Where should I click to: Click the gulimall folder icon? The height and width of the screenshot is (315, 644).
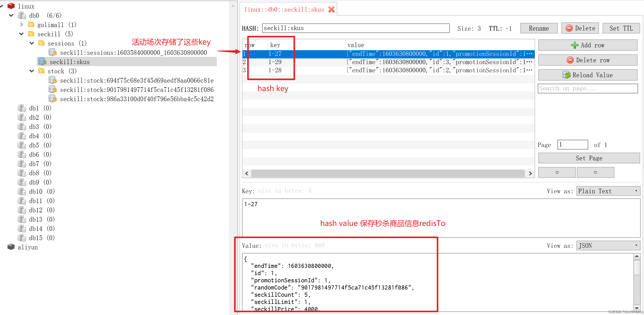coord(31,25)
